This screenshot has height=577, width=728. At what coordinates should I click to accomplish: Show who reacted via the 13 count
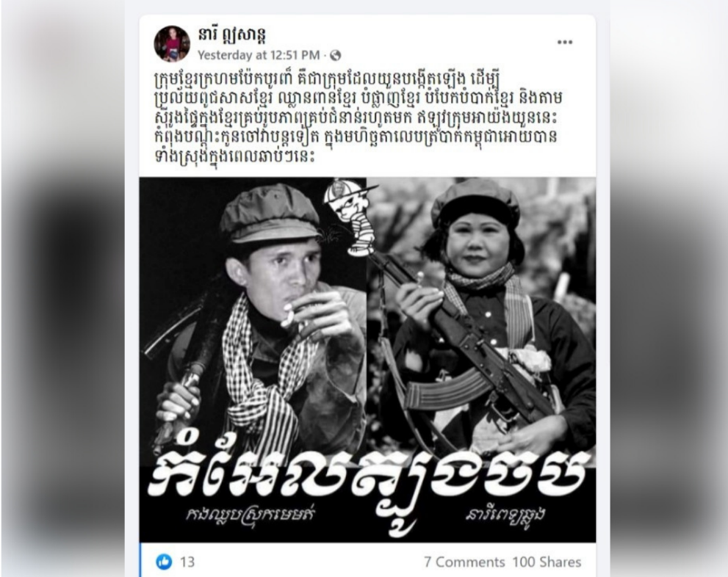[187, 562]
